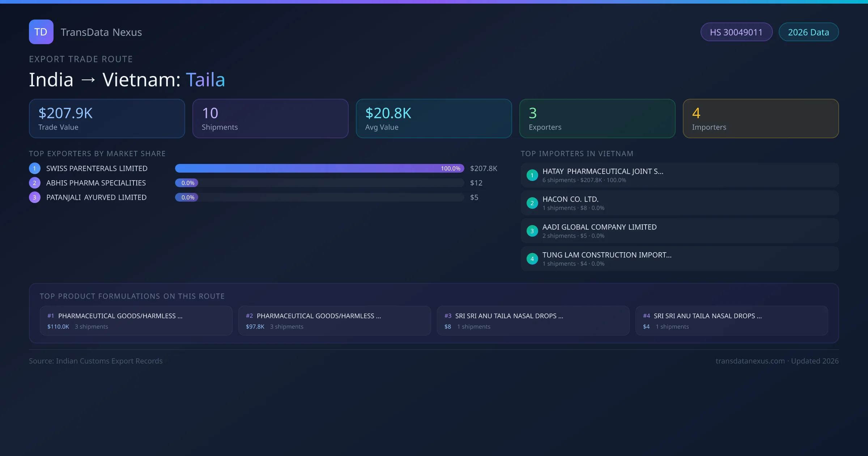Open formulation #3 Sri Sri Anu Taila card
Image resolution: width=868 pixels, height=456 pixels.
(533, 321)
